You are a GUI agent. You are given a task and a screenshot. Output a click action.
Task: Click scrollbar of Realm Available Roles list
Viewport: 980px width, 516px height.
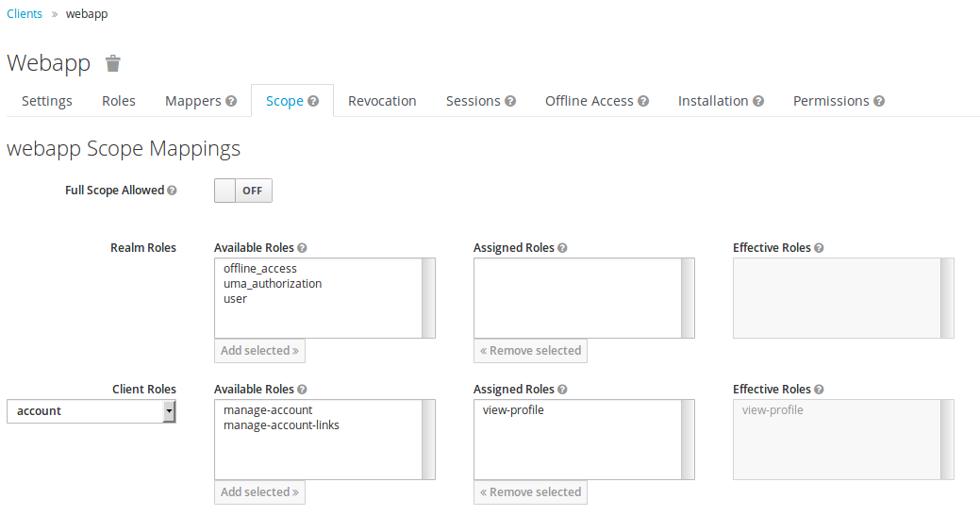(x=428, y=298)
